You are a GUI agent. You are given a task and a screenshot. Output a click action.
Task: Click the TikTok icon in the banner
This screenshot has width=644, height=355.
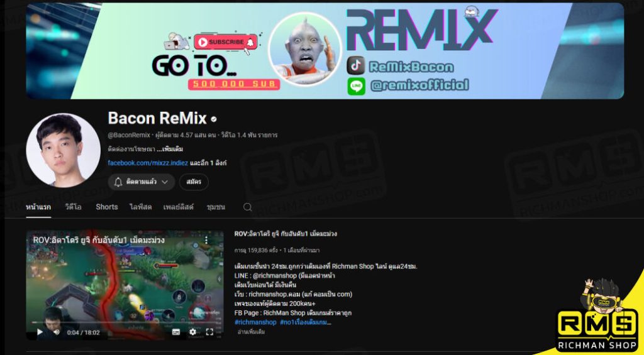pyautogui.click(x=356, y=66)
